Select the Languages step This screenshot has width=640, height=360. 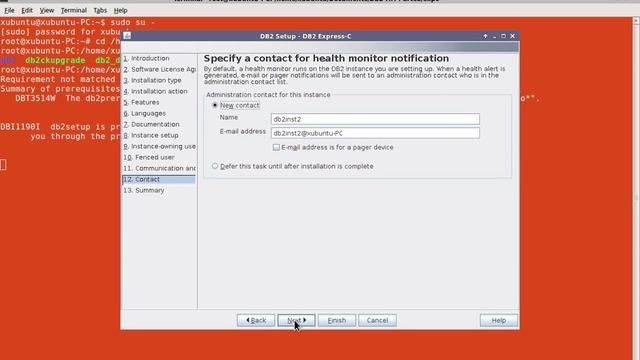pos(144,113)
